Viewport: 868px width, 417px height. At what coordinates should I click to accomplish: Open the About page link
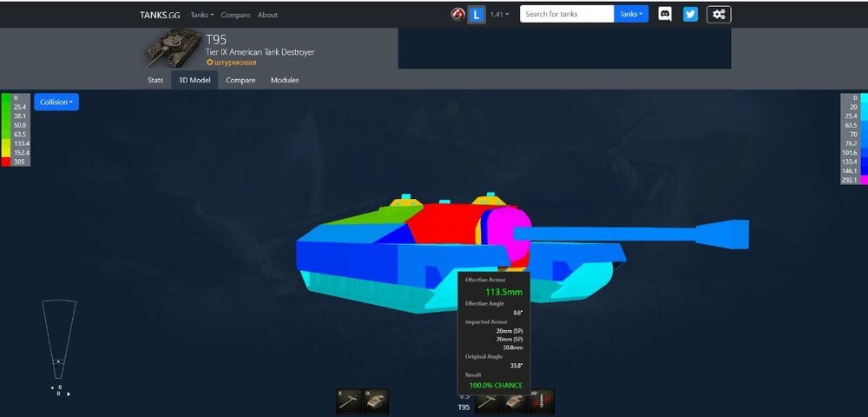(x=267, y=15)
